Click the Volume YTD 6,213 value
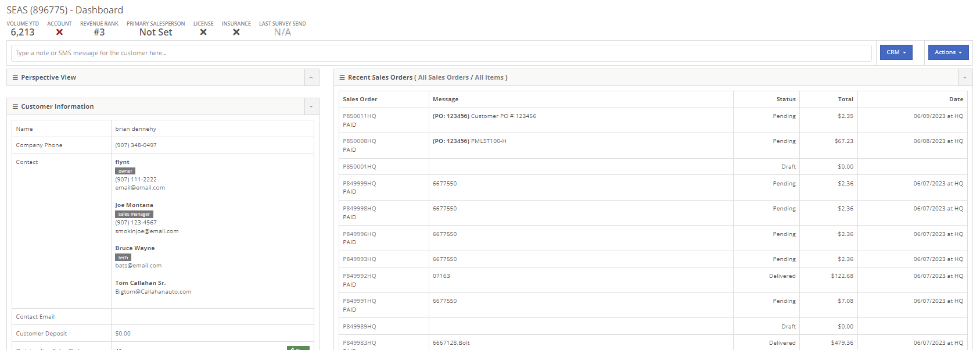980x350 pixels. click(x=23, y=33)
